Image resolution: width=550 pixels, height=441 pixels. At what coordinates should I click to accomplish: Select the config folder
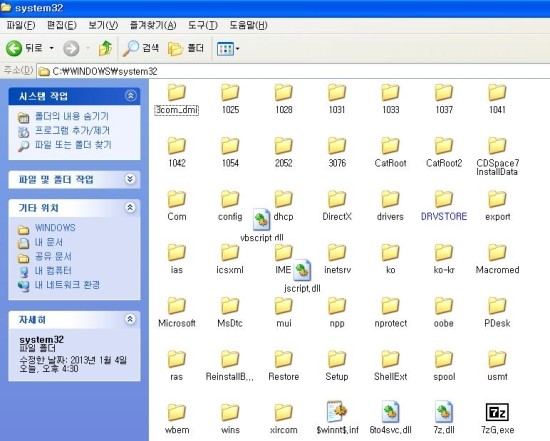(230, 207)
